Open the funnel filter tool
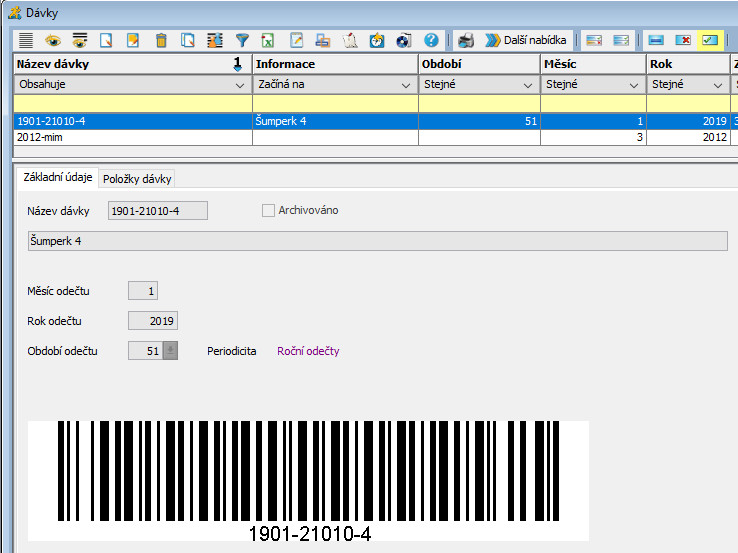Screen dimensions: 738x553 [242, 41]
